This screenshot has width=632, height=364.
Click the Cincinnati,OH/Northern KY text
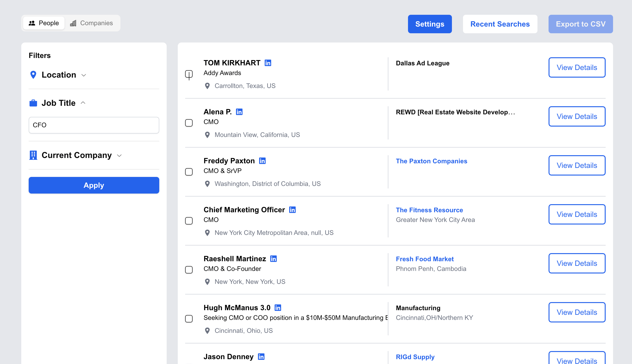[x=434, y=318]
